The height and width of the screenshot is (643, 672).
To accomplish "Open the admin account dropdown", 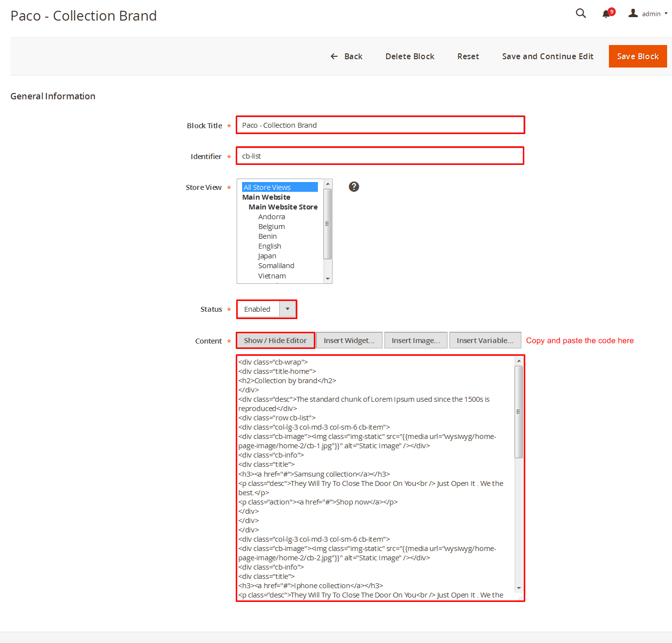I will point(648,14).
